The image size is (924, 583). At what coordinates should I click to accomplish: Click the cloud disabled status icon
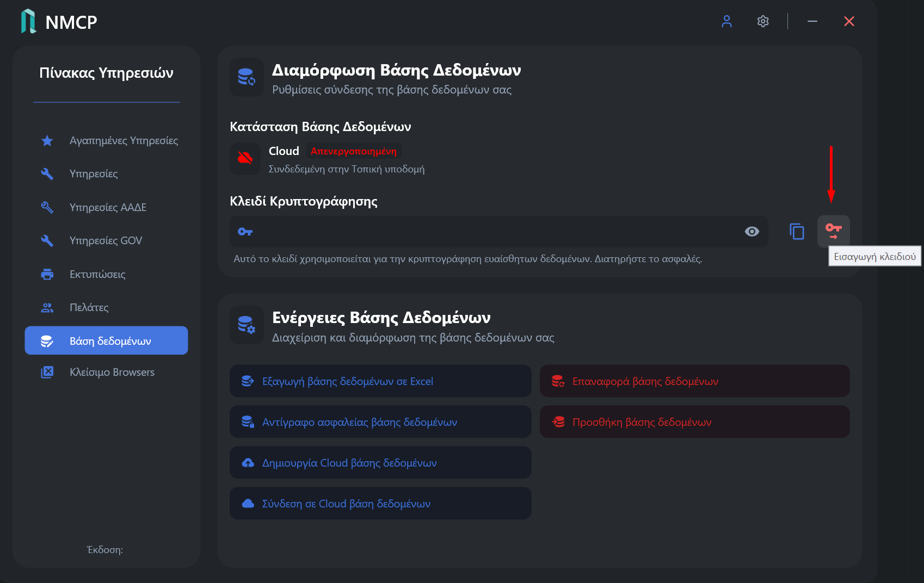tap(245, 158)
